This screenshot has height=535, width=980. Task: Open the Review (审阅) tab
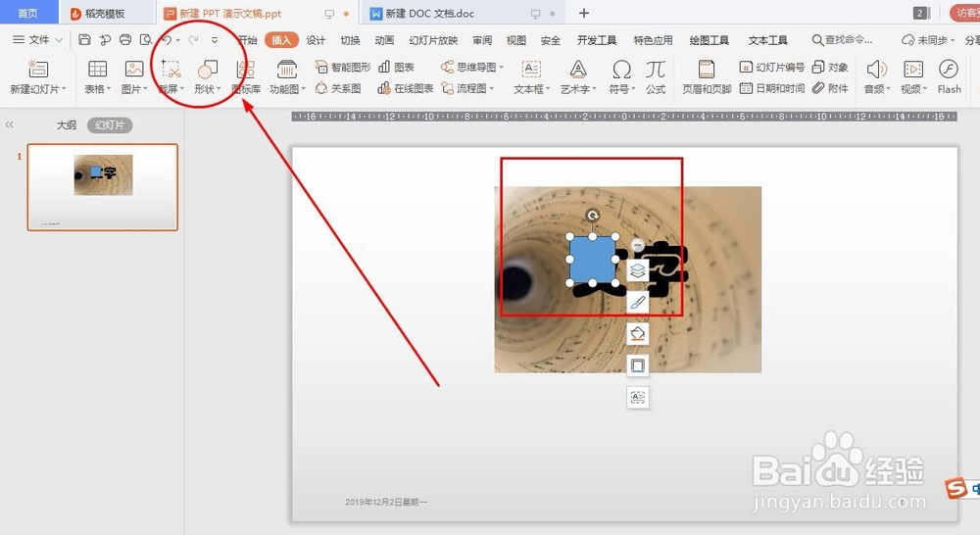click(482, 40)
